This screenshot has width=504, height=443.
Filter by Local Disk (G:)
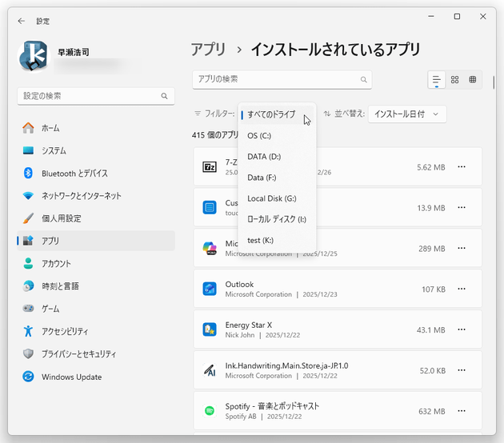277,198
